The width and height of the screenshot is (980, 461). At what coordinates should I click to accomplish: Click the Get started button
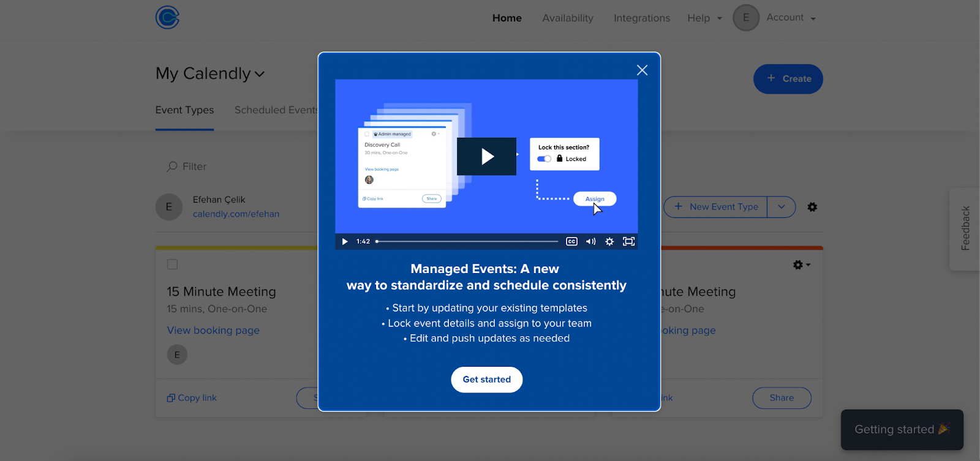[487, 380]
